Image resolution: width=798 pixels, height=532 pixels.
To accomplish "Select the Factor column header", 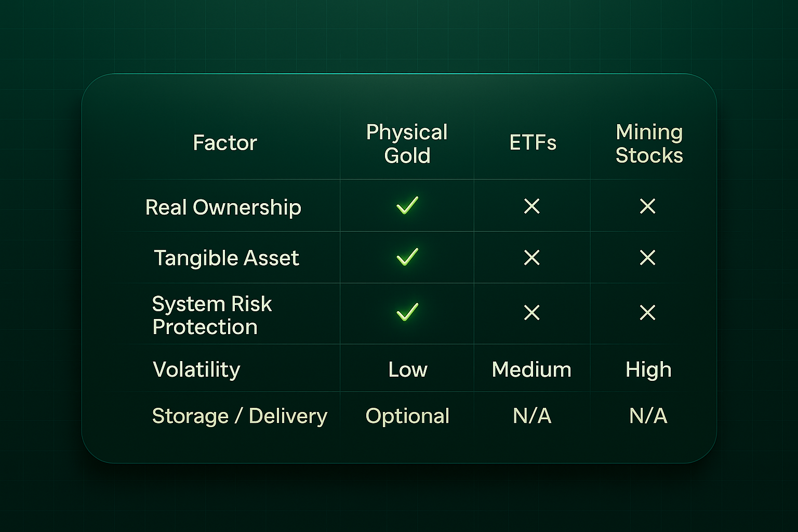I will click(x=225, y=143).
